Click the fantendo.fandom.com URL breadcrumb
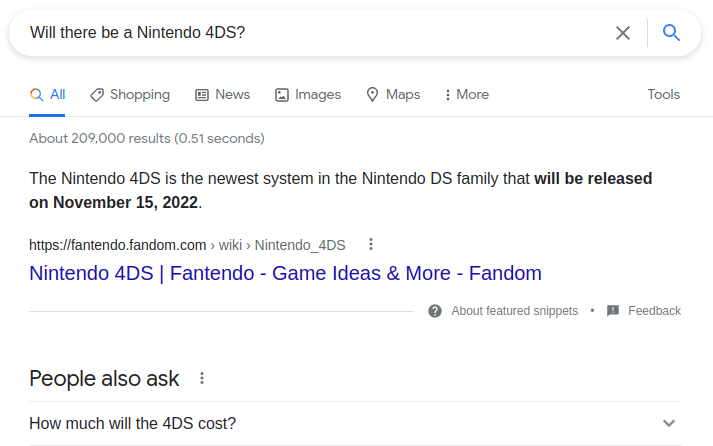The width and height of the screenshot is (713, 446). coord(187,245)
